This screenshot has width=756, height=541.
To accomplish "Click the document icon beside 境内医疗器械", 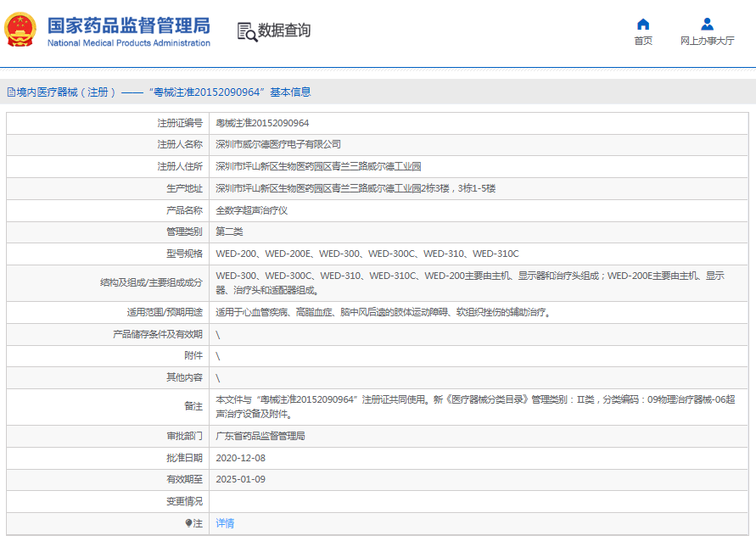I will (11, 92).
